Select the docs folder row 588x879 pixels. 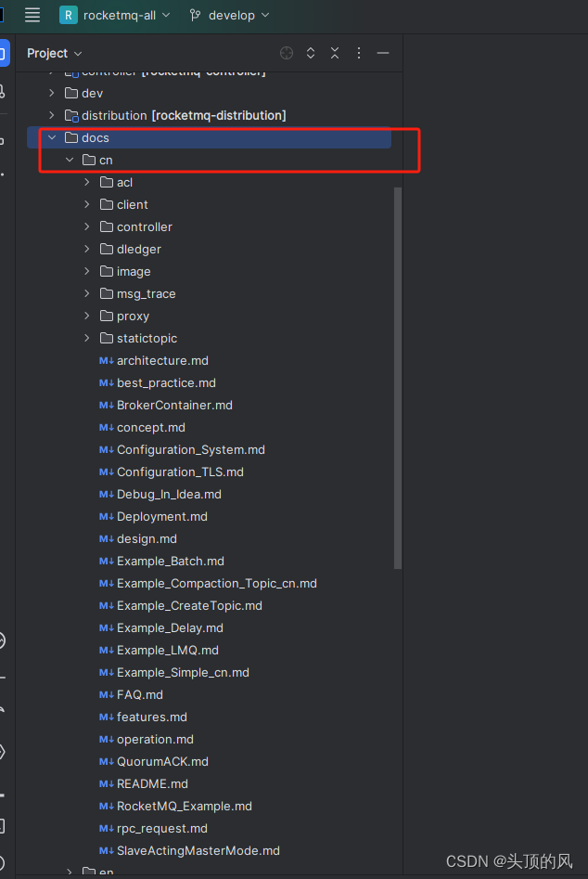coord(209,138)
